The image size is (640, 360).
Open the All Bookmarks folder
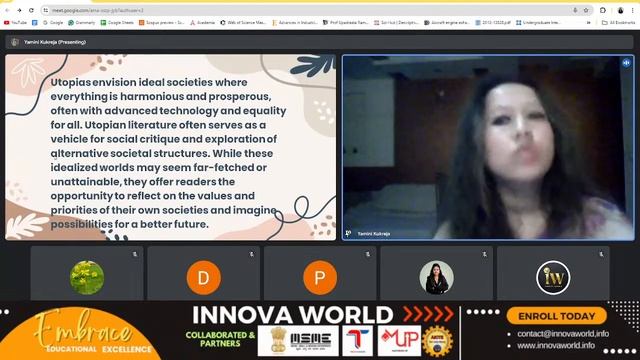[618, 23]
